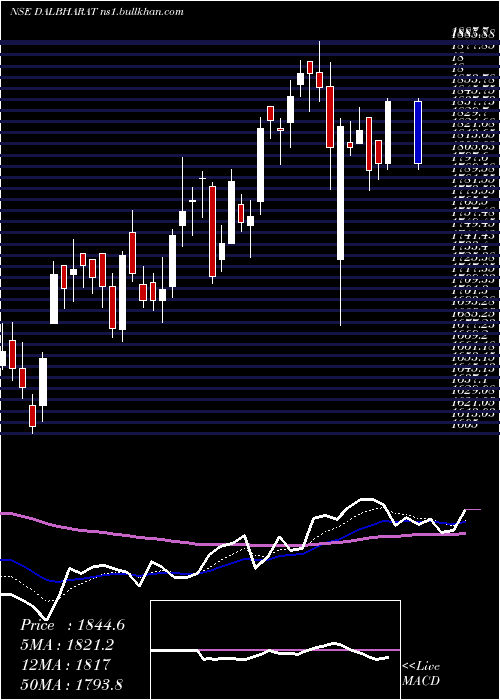Click the ns1.bullkhan.com source label
500x700 pixels.
coord(141,12)
